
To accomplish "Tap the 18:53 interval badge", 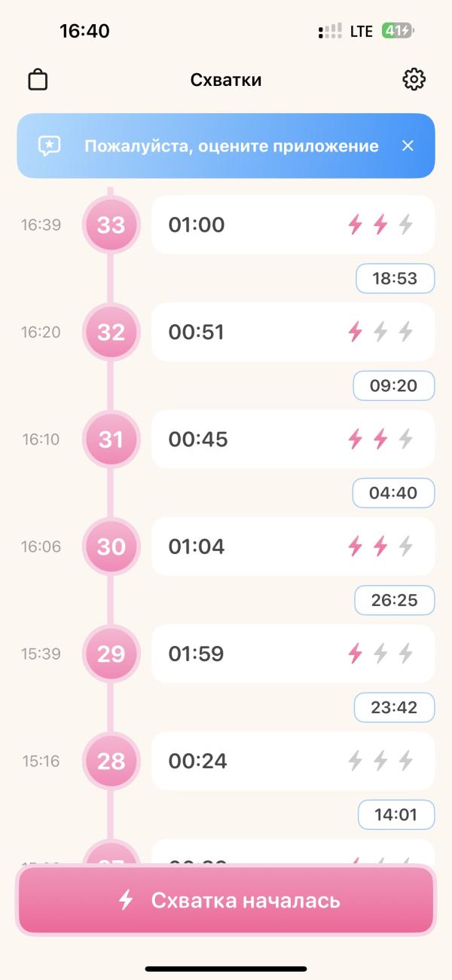I will pos(395,279).
